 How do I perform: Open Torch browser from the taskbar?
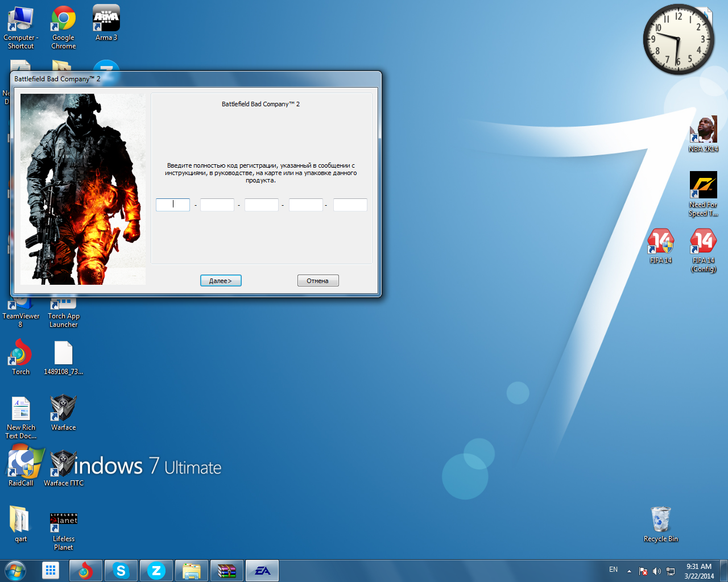coord(86,571)
